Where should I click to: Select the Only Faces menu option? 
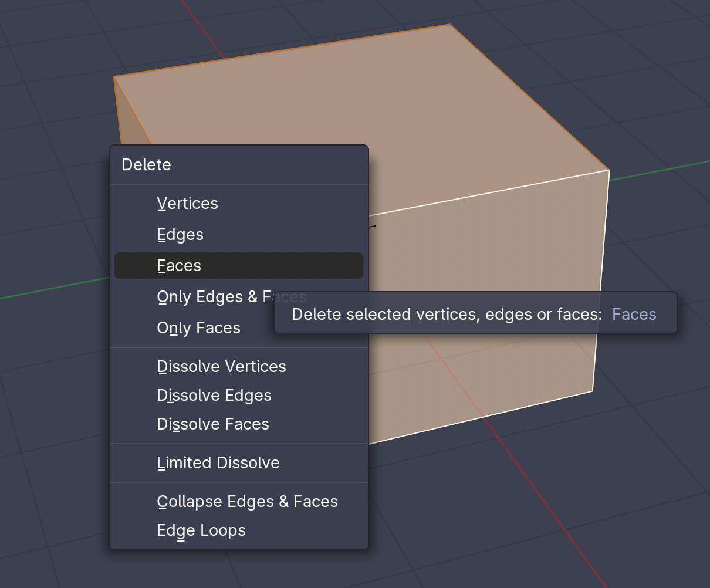(x=198, y=328)
